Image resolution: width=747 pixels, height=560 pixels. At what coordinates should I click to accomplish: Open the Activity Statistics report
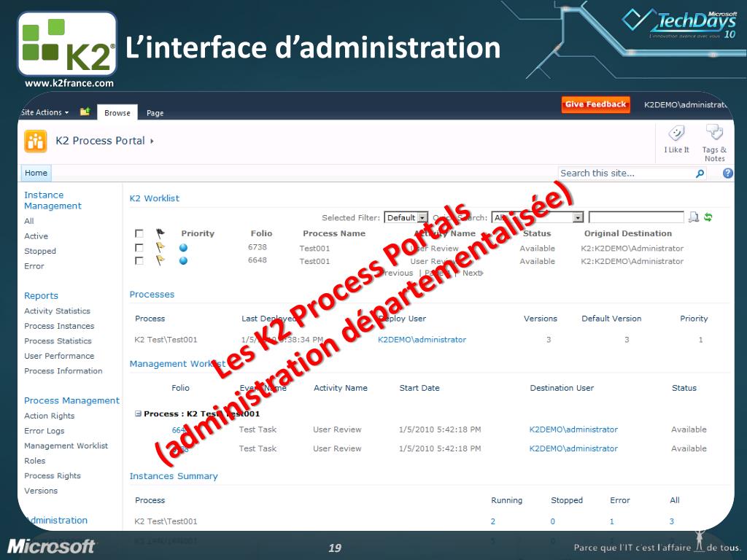(x=57, y=311)
